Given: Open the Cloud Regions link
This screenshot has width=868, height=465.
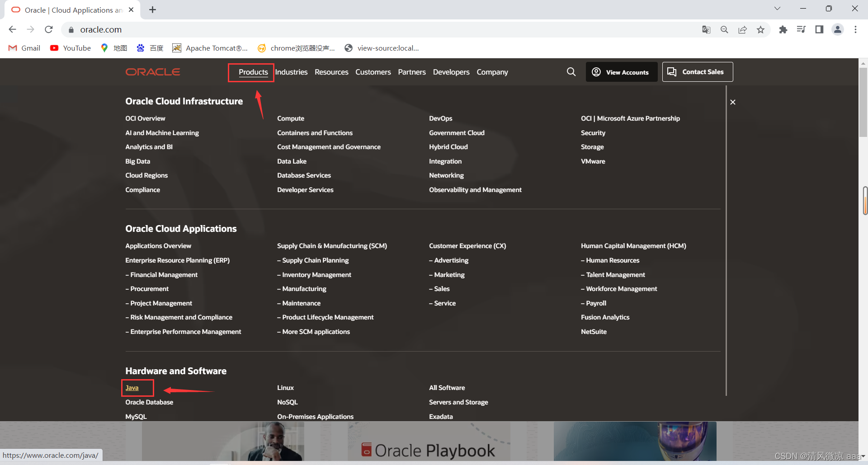Looking at the screenshot, I should (x=146, y=175).
